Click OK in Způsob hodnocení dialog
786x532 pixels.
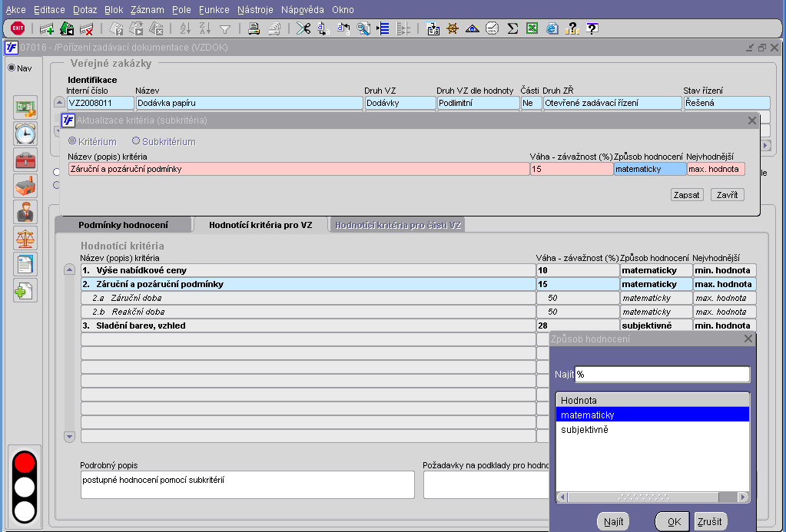pos(674,522)
